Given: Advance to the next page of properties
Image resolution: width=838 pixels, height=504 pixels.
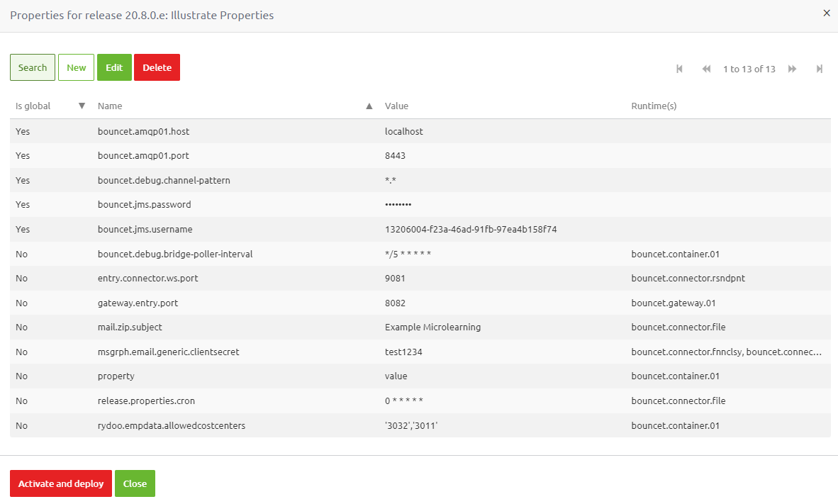Looking at the screenshot, I should [792, 69].
